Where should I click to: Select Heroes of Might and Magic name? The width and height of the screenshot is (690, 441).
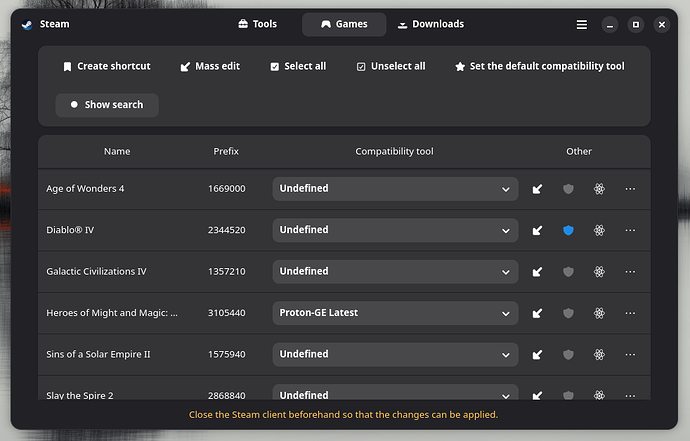coord(112,312)
